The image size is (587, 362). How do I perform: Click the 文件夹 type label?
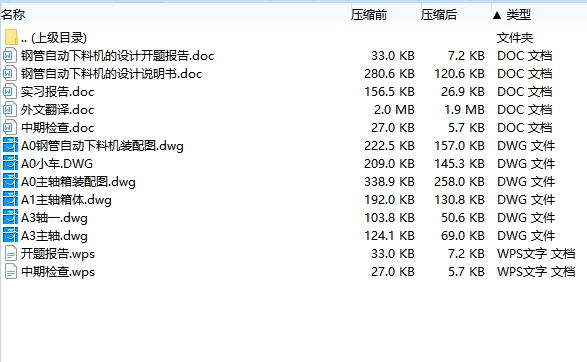pyautogui.click(x=515, y=38)
